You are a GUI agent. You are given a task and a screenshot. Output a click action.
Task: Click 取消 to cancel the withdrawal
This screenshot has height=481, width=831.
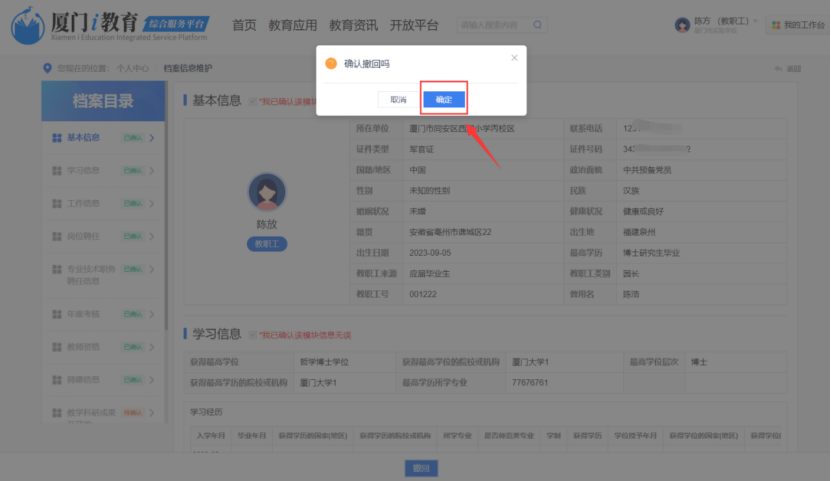coord(398,100)
